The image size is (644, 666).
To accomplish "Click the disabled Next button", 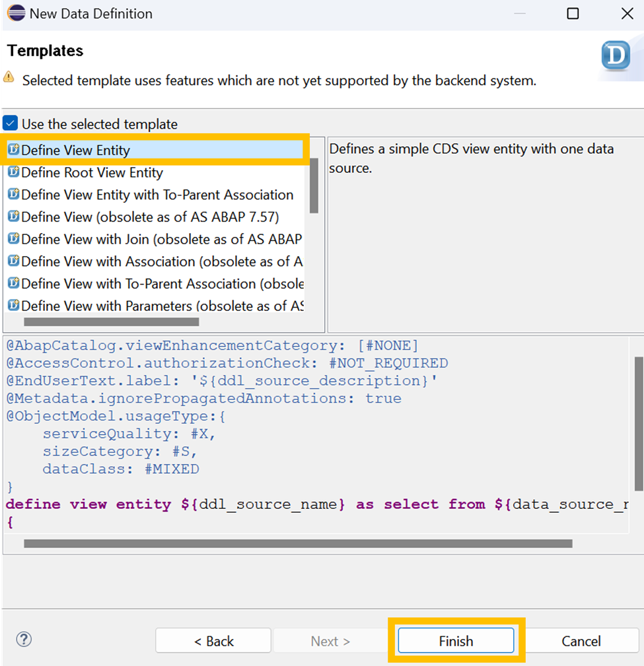I will (x=330, y=640).
